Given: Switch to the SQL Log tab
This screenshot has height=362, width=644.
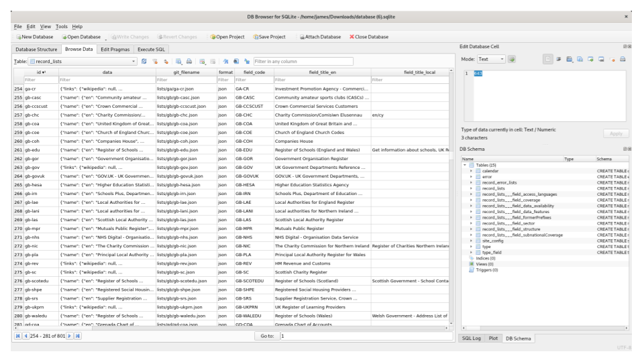Looking at the screenshot, I should (x=471, y=338).
